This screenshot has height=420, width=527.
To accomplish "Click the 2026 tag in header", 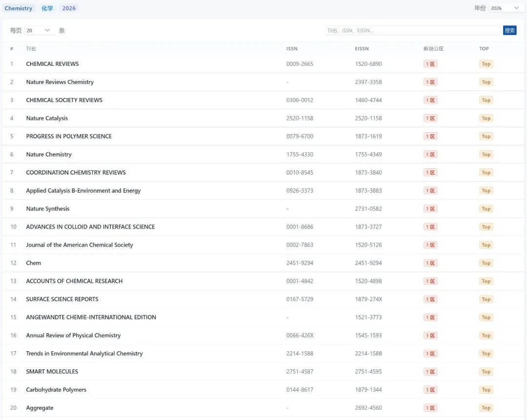I will click(x=69, y=8).
